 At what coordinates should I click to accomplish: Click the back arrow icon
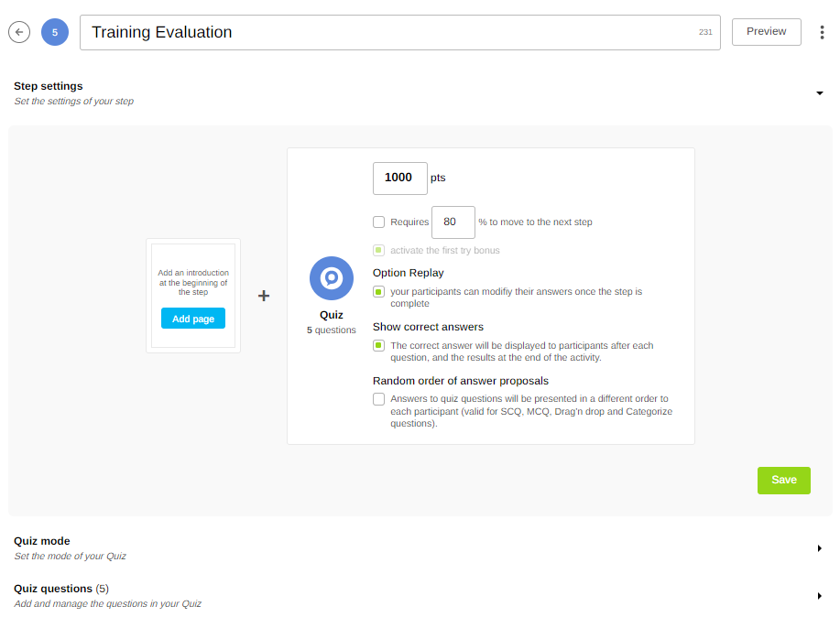point(19,32)
